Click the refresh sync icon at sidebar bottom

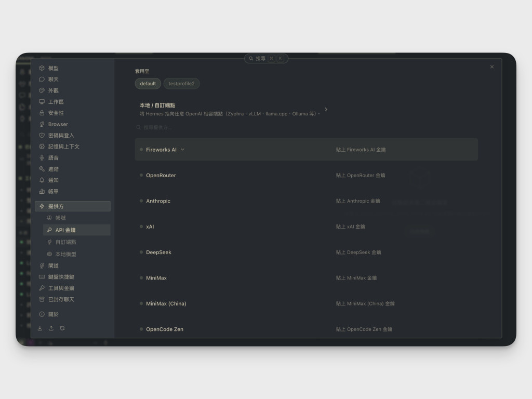point(62,328)
